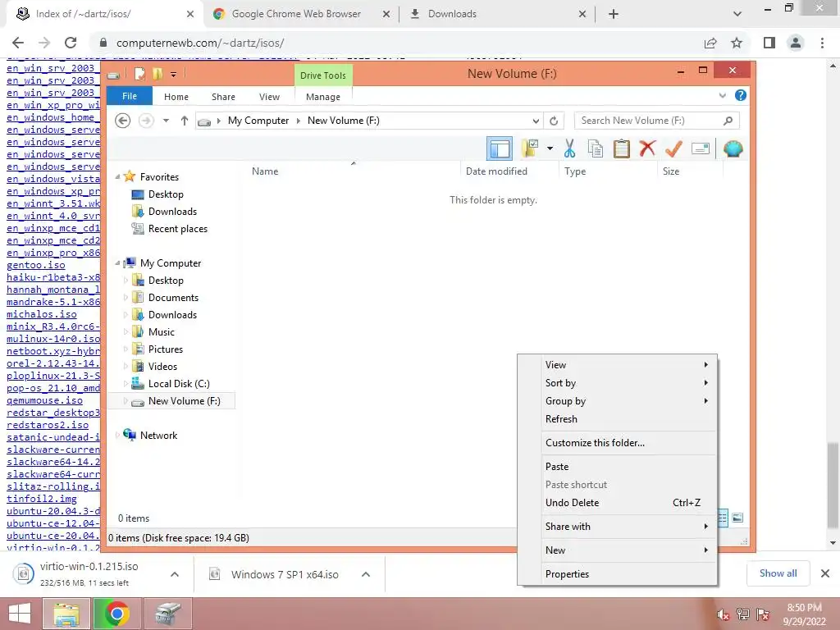Click the folder options icon with checkmark

click(530, 148)
